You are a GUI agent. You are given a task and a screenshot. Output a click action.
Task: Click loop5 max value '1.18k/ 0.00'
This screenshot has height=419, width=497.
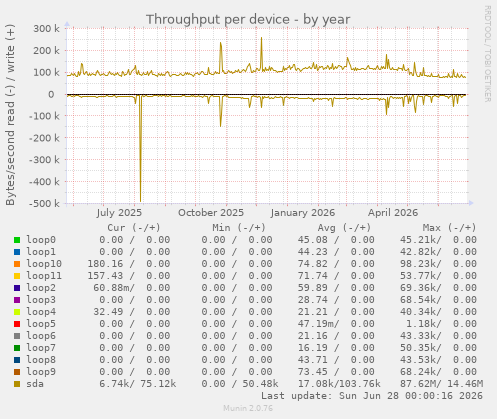pos(441,324)
